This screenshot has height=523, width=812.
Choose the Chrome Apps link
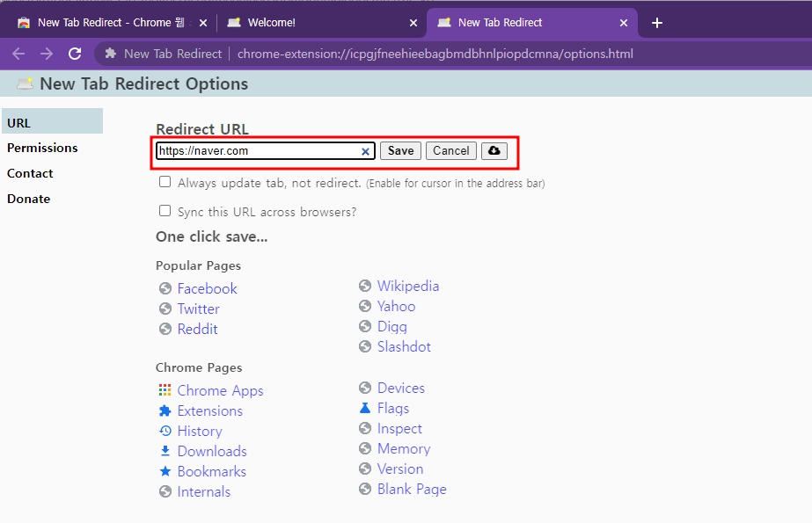pos(220,390)
